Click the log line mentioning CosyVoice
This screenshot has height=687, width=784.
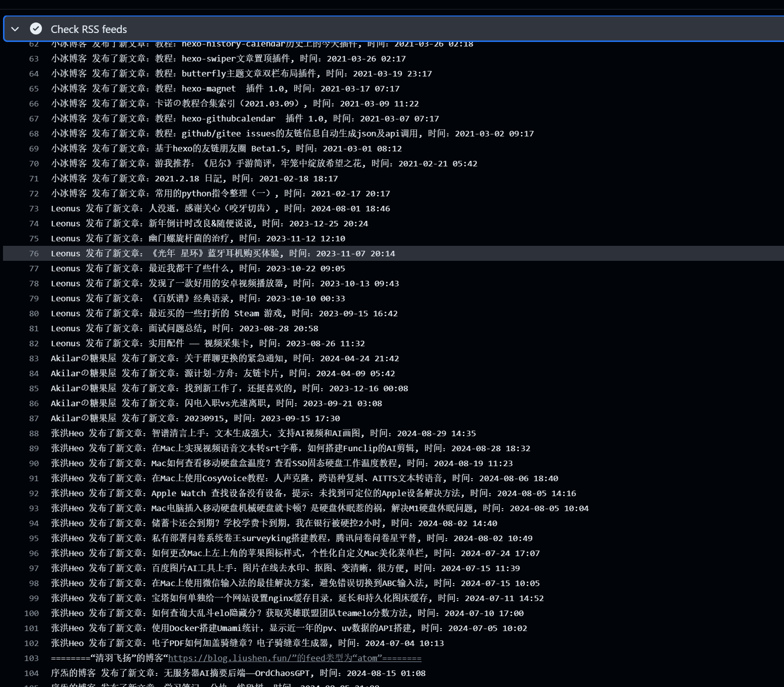[x=304, y=478]
